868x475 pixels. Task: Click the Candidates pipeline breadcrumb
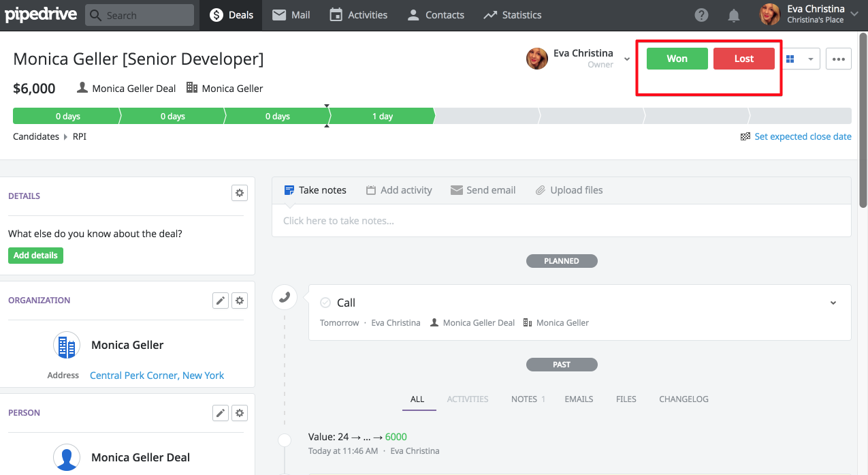point(36,136)
